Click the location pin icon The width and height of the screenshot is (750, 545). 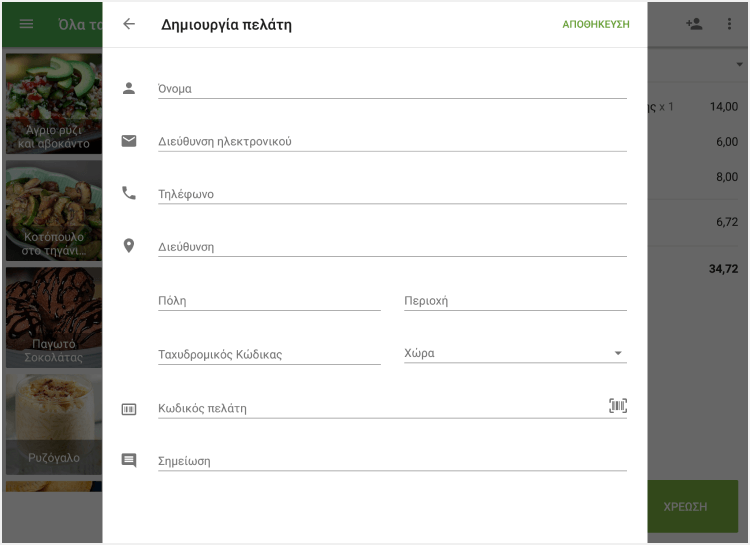(x=129, y=245)
